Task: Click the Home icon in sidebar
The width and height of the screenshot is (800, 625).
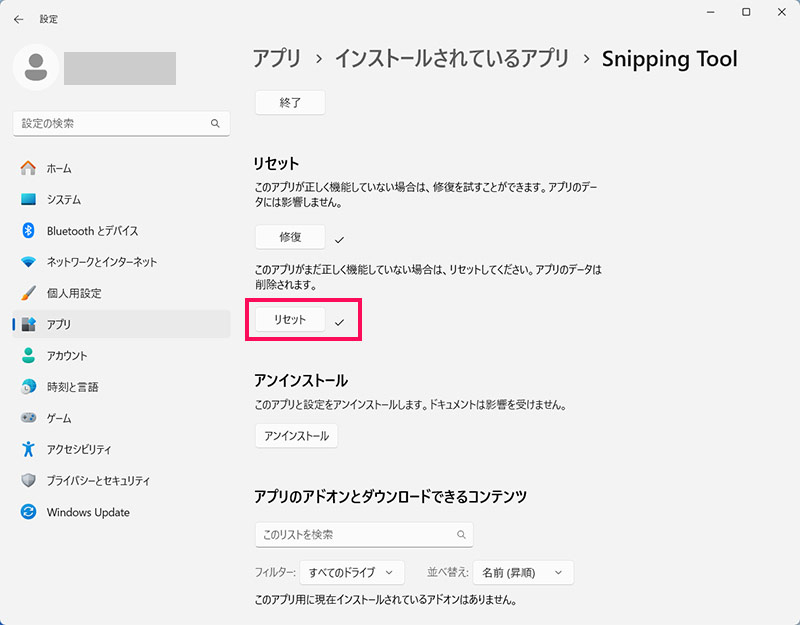Action: click(28, 168)
